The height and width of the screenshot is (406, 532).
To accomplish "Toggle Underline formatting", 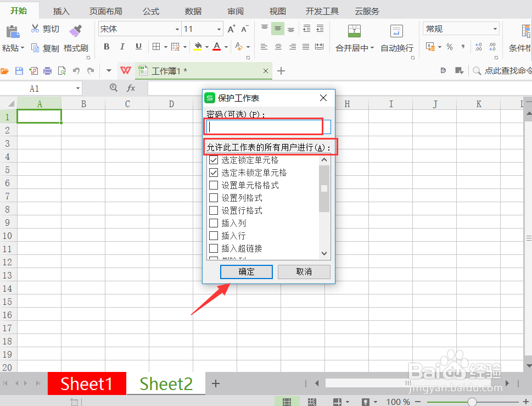I will click(x=138, y=47).
